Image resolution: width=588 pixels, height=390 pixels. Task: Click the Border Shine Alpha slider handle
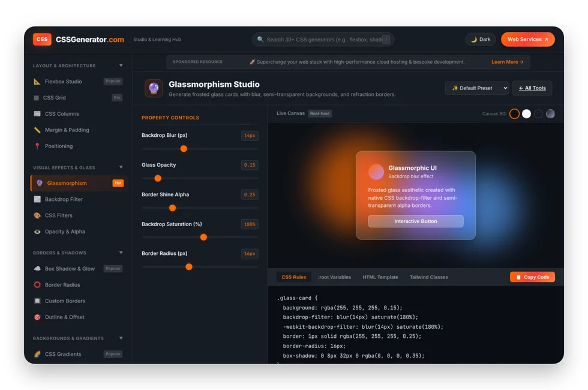tap(173, 208)
